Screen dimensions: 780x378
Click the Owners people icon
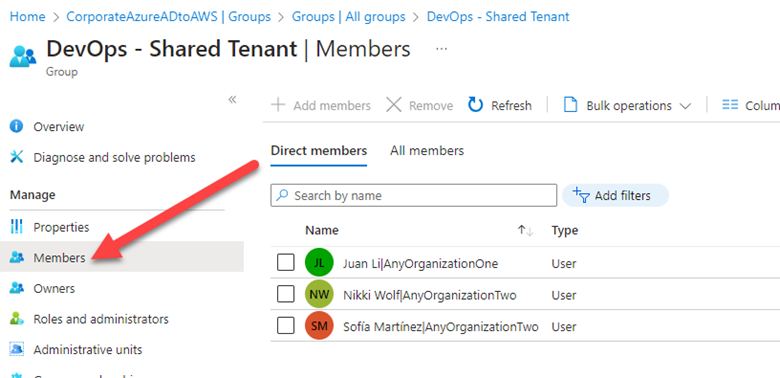click(x=16, y=288)
